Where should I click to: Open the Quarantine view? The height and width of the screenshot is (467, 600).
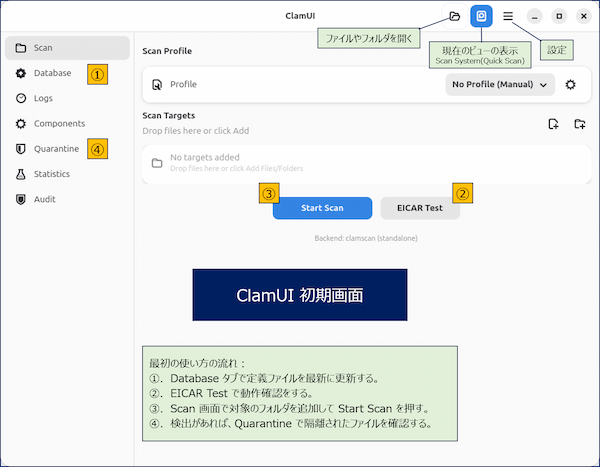point(67,149)
